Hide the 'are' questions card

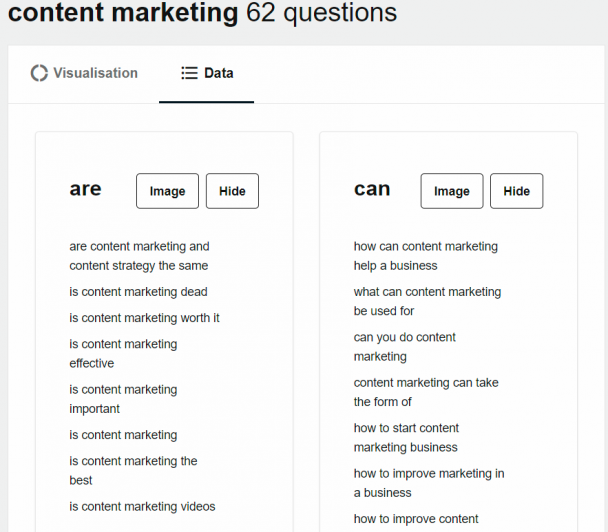click(x=232, y=191)
